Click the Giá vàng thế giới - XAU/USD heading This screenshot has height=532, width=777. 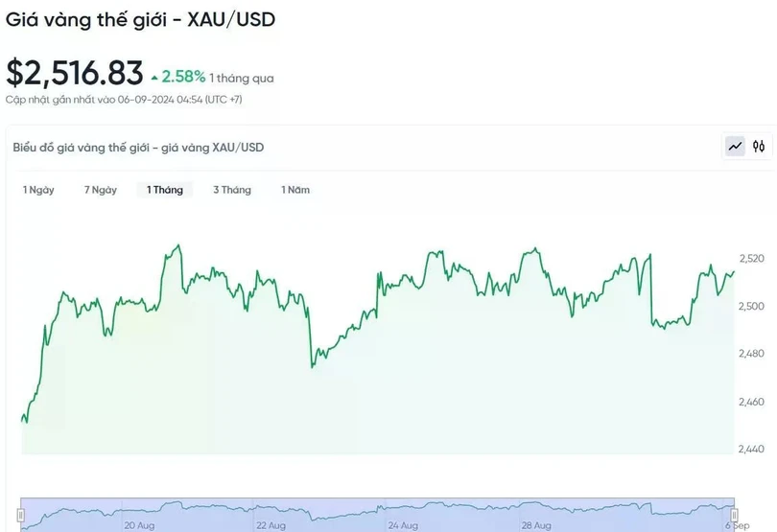point(141,18)
